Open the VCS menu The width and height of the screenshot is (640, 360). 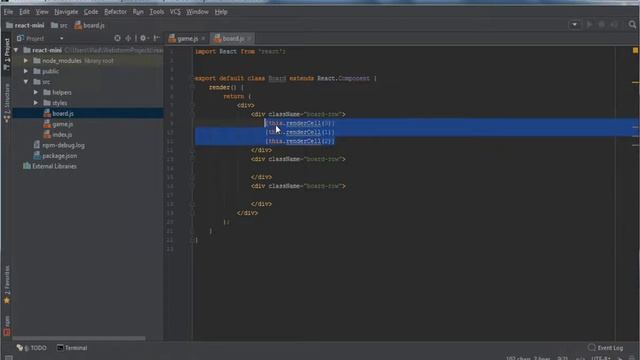[175, 12]
